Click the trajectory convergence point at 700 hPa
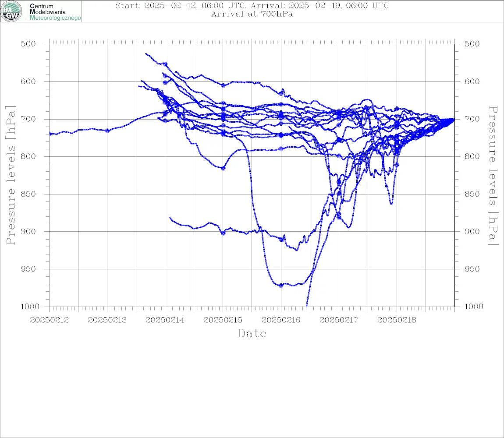Viewport: 504px width, 438px height. point(453,119)
